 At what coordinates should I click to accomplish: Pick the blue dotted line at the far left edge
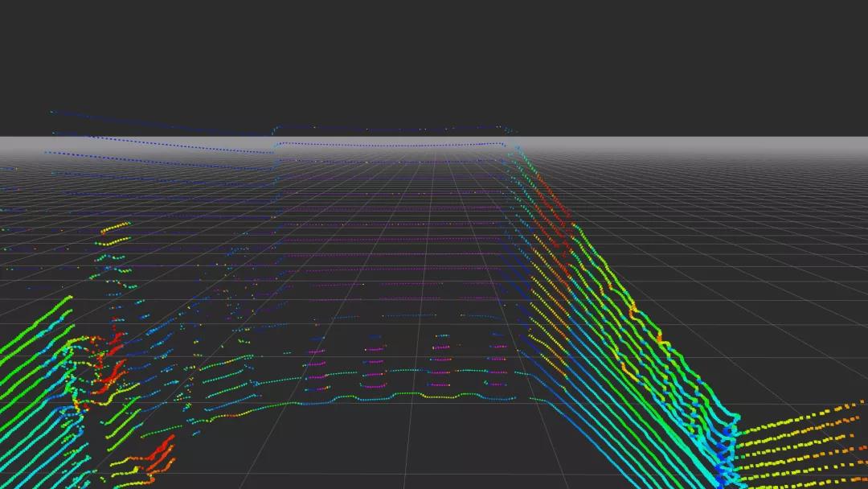pos(8,169)
